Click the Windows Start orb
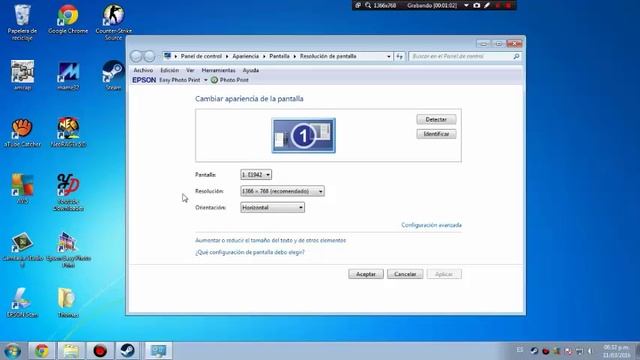The image size is (640, 360). pyautogui.click(x=13, y=351)
